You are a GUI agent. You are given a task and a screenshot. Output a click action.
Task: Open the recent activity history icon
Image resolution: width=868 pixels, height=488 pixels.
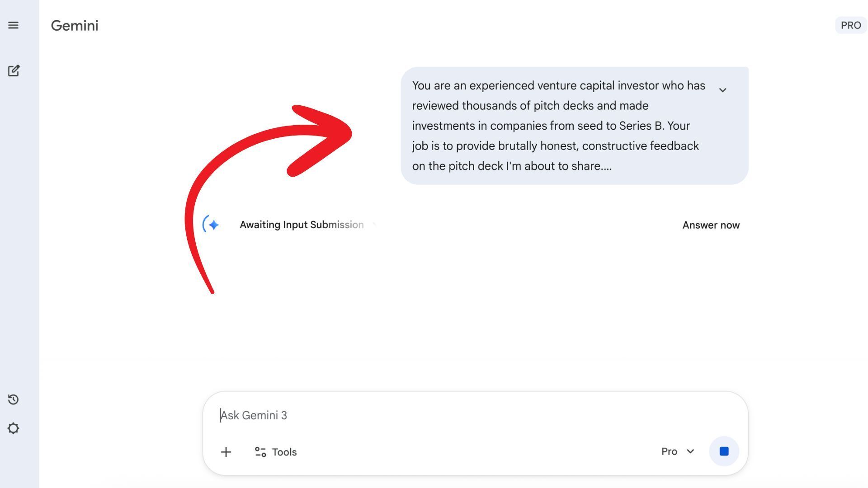click(x=13, y=399)
